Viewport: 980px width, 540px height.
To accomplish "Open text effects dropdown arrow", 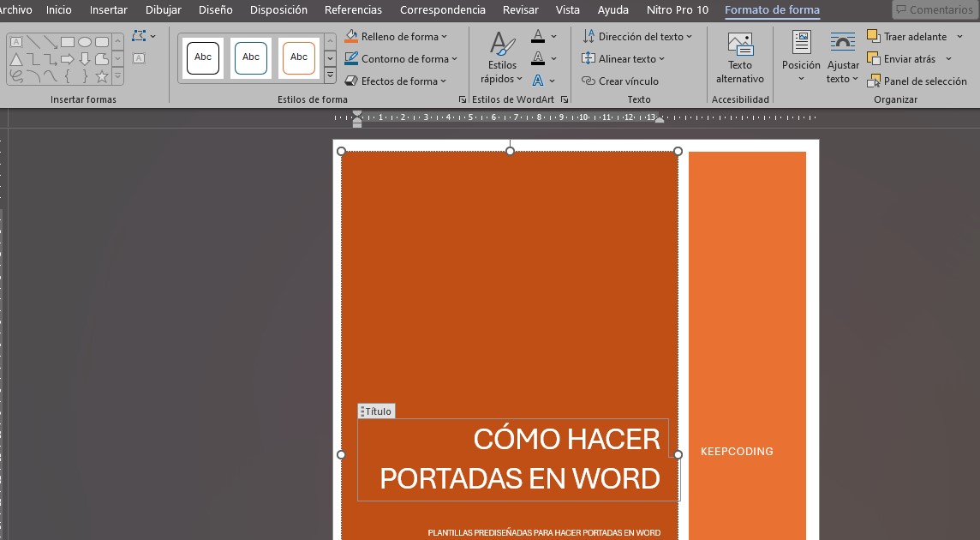I will tap(552, 81).
